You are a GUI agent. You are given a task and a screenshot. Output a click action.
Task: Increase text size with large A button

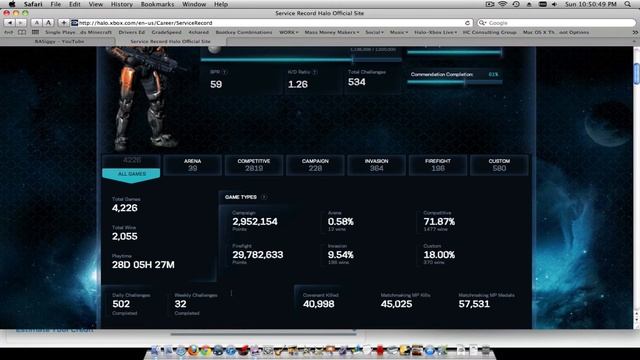click(x=48, y=23)
